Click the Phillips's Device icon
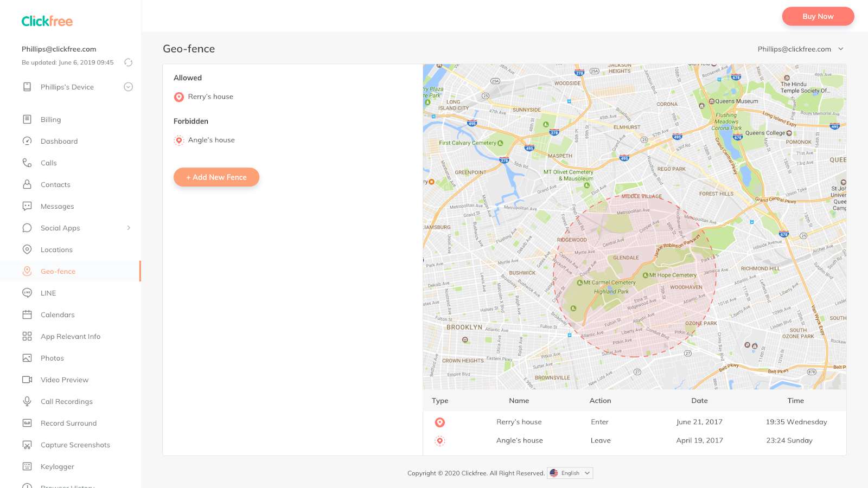Image resolution: width=868 pixels, height=488 pixels. pyautogui.click(x=27, y=87)
